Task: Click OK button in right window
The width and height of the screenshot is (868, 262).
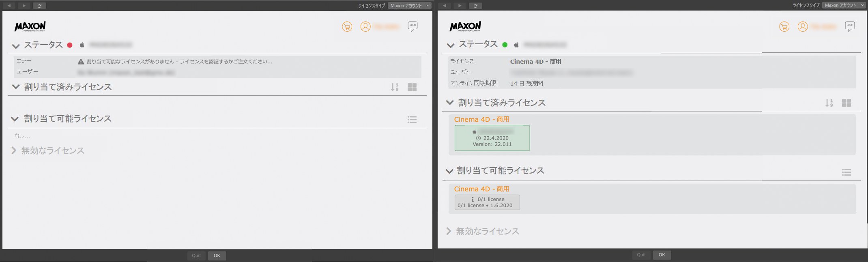Action: [662, 255]
